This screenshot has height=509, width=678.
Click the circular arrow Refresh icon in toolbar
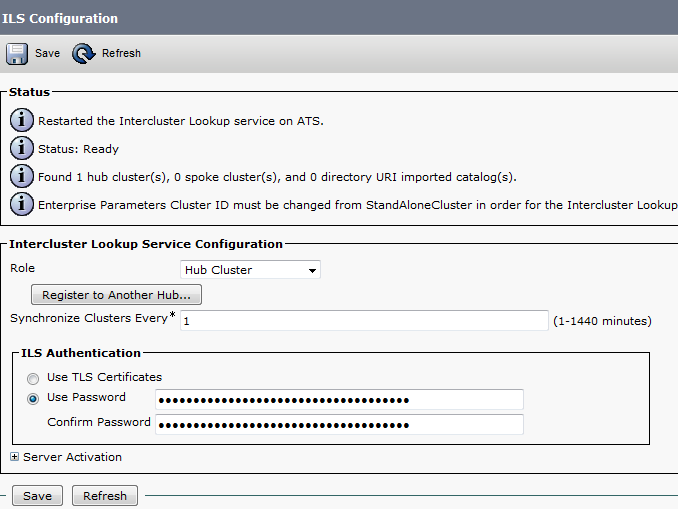[x=84, y=53]
